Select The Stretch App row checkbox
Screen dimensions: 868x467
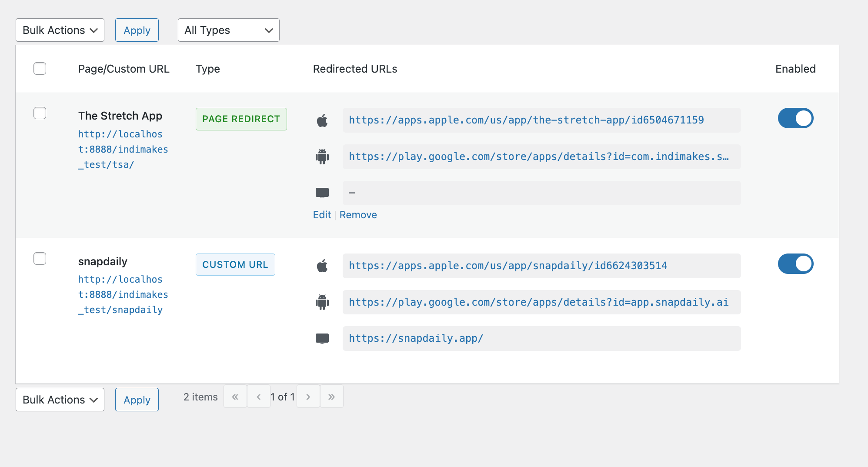(x=40, y=113)
